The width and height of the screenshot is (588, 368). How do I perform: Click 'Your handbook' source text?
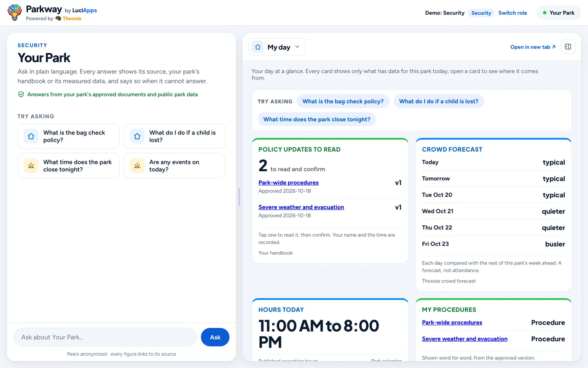pos(276,253)
